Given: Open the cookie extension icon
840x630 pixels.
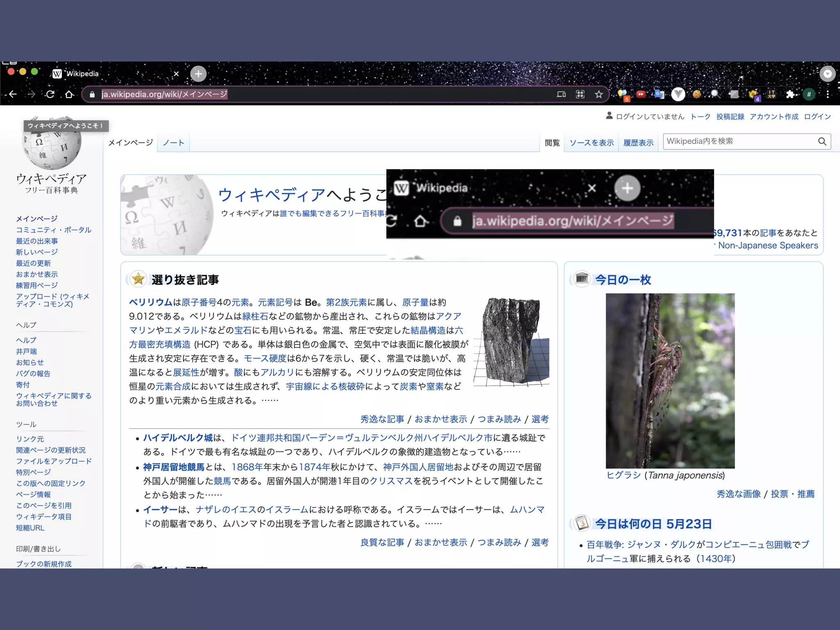Looking at the screenshot, I should tap(697, 94).
